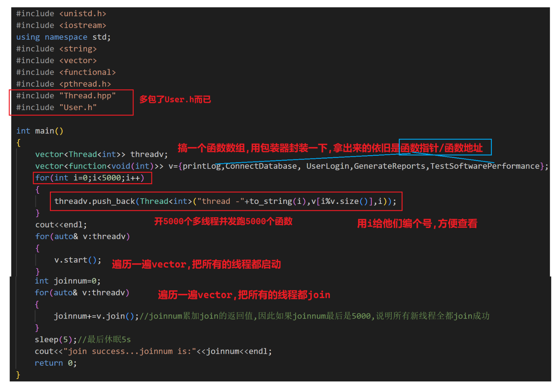Select the '#include <vector>' line
This screenshot has width=559, height=392.
click(x=57, y=60)
